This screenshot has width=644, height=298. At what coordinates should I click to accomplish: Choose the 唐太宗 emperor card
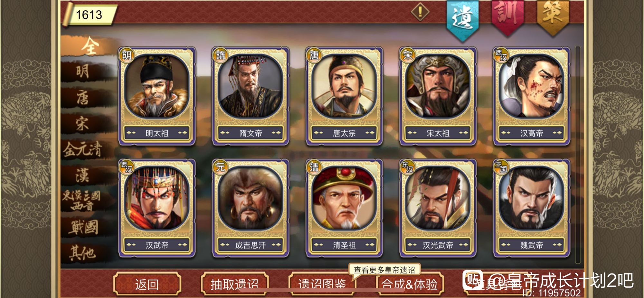coord(344,96)
